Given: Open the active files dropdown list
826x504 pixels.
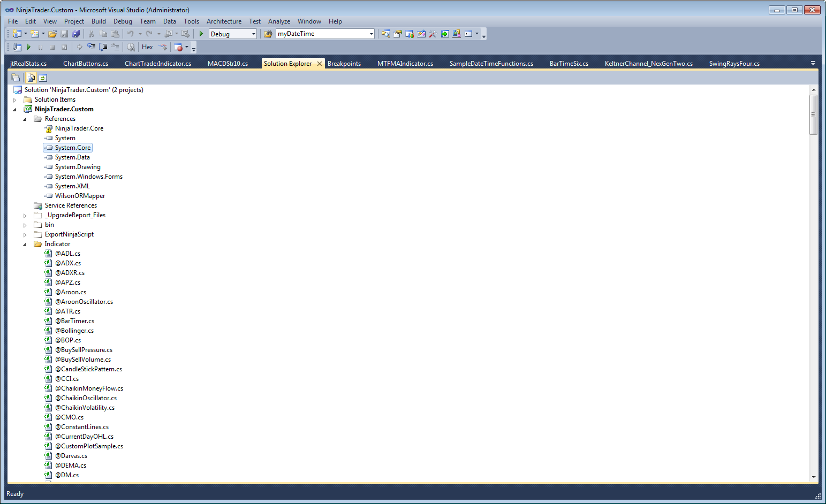Looking at the screenshot, I should point(813,63).
